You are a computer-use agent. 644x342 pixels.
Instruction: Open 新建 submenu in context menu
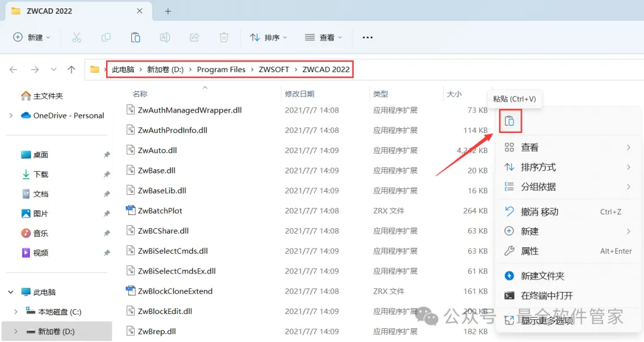(568, 231)
